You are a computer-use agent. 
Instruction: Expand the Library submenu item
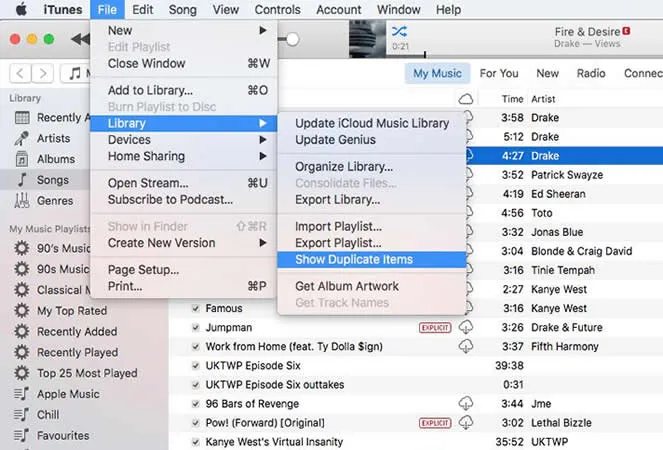(184, 123)
